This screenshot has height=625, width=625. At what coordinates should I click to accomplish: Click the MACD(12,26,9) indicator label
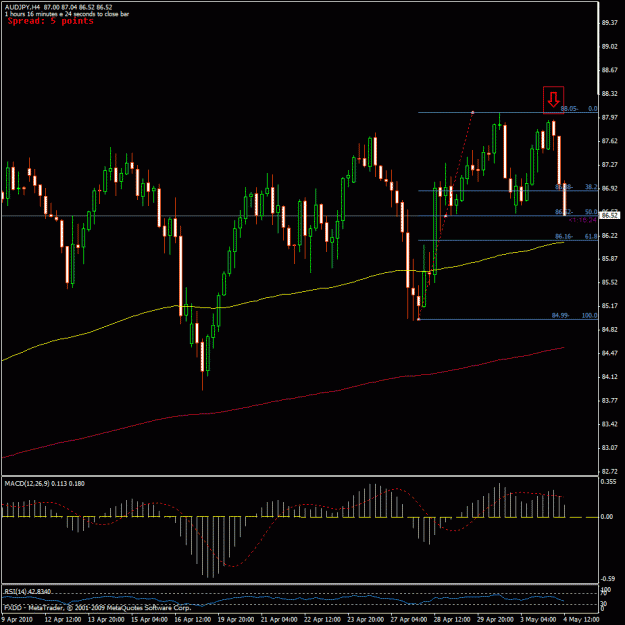(x=44, y=483)
